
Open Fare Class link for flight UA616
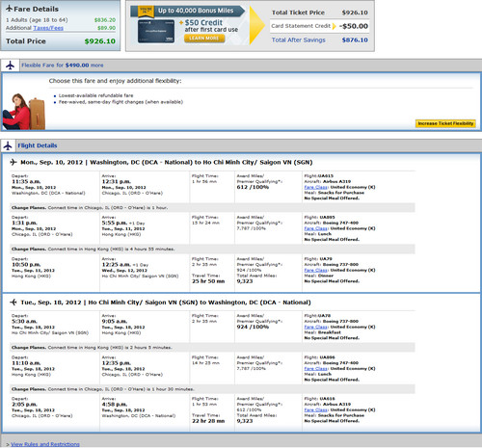316,410
